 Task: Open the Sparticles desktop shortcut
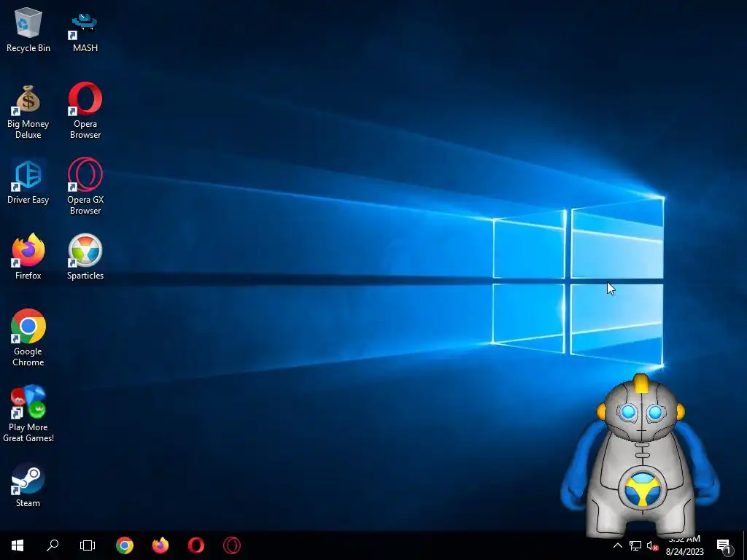(x=85, y=257)
